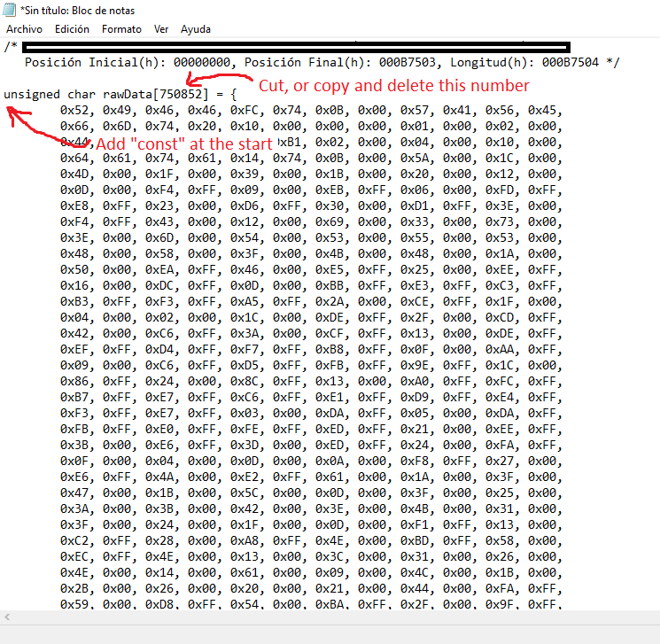Click 'rawData' identifier in the declaration
Image resolution: width=660 pixels, height=644 pixels.
[128, 94]
